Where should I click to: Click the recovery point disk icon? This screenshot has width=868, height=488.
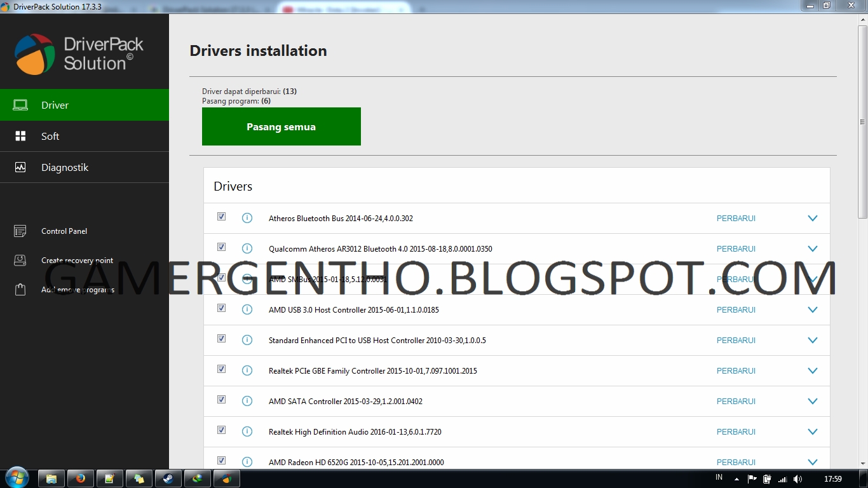[x=20, y=261]
